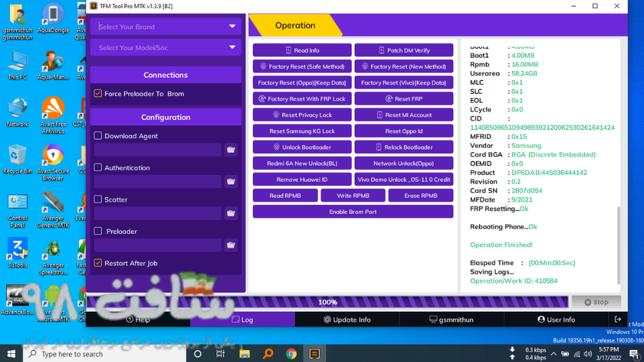The height and width of the screenshot is (362, 644).
Task: Switch to the Log tab
Action: (242, 319)
